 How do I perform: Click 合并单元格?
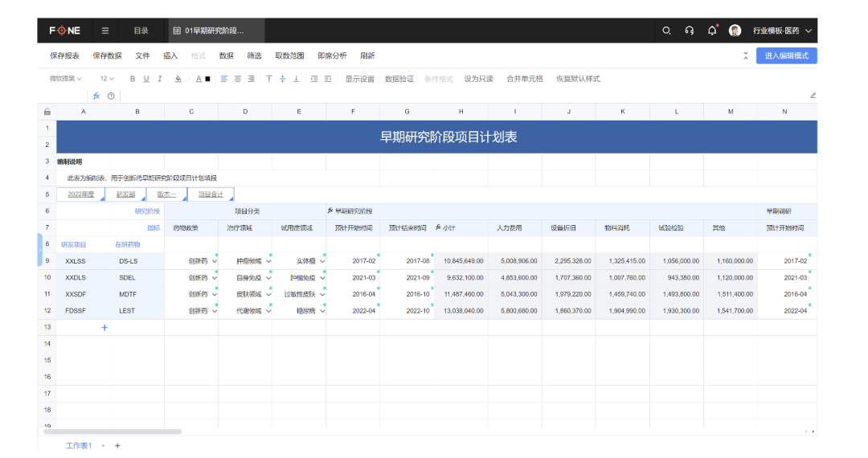click(525, 79)
